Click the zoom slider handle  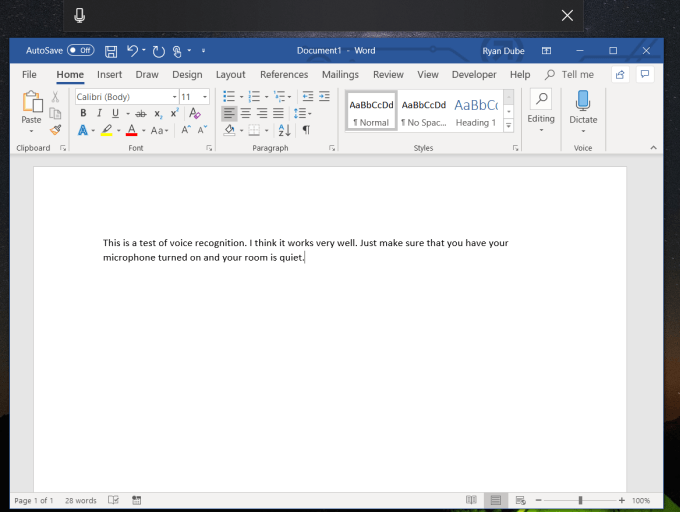pyautogui.click(x=580, y=500)
